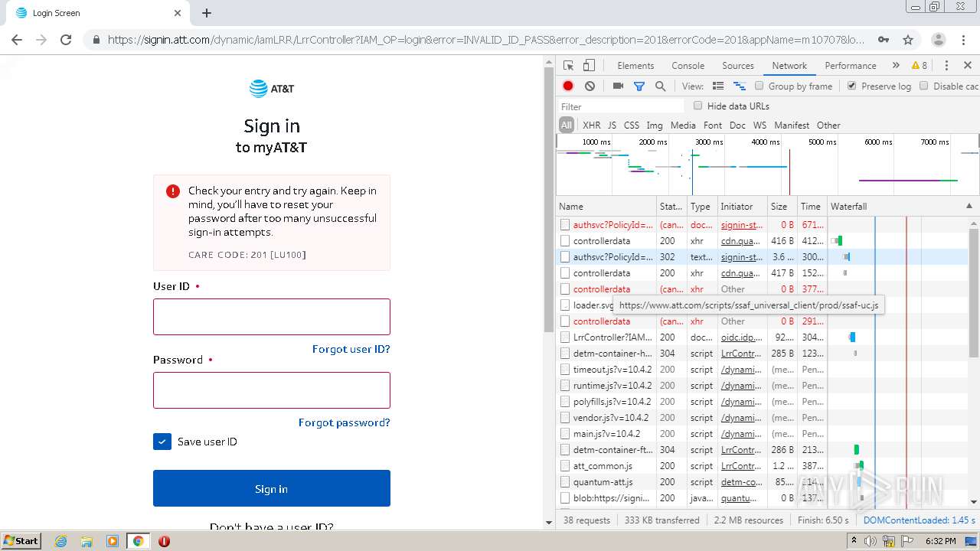Expand more DevTools tabs with chevron
The image size is (980, 551).
[x=896, y=66]
